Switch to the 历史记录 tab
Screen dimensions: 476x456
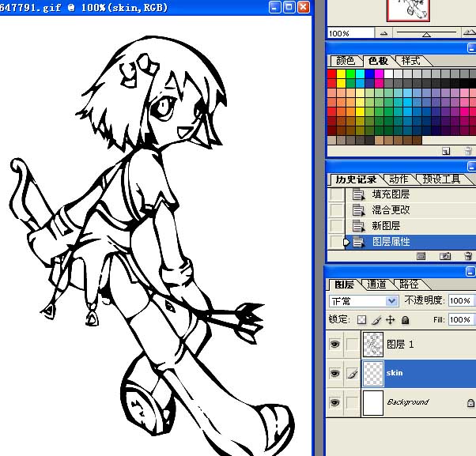tap(356, 179)
